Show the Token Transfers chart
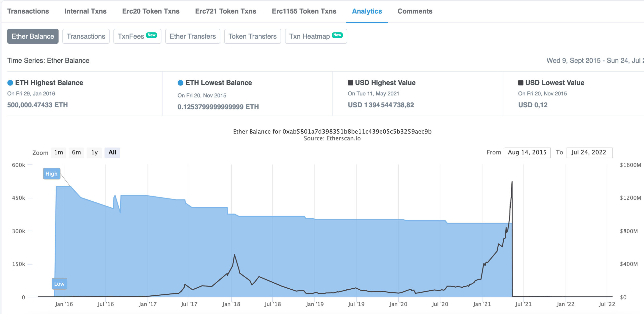The image size is (644, 314). pos(253,36)
